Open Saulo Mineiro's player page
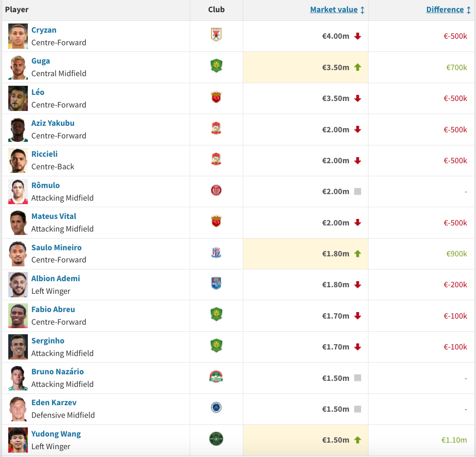This screenshot has height=457, width=476. 57,248
